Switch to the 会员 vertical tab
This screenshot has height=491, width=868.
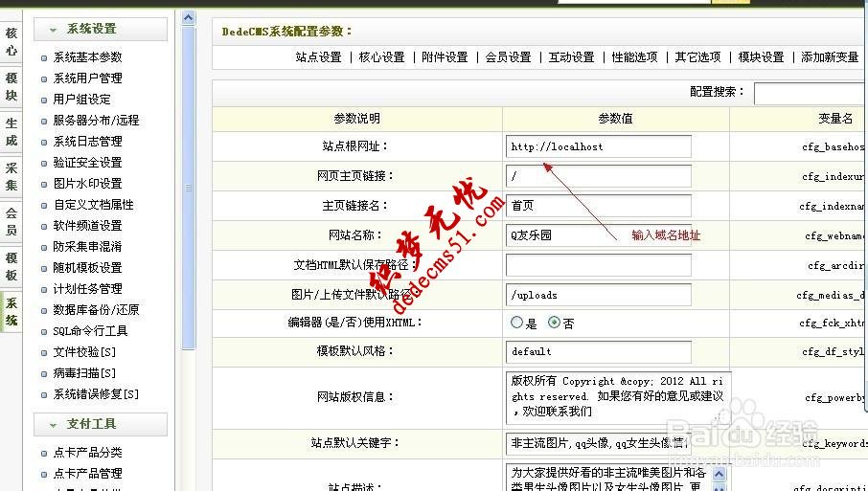click(x=11, y=222)
